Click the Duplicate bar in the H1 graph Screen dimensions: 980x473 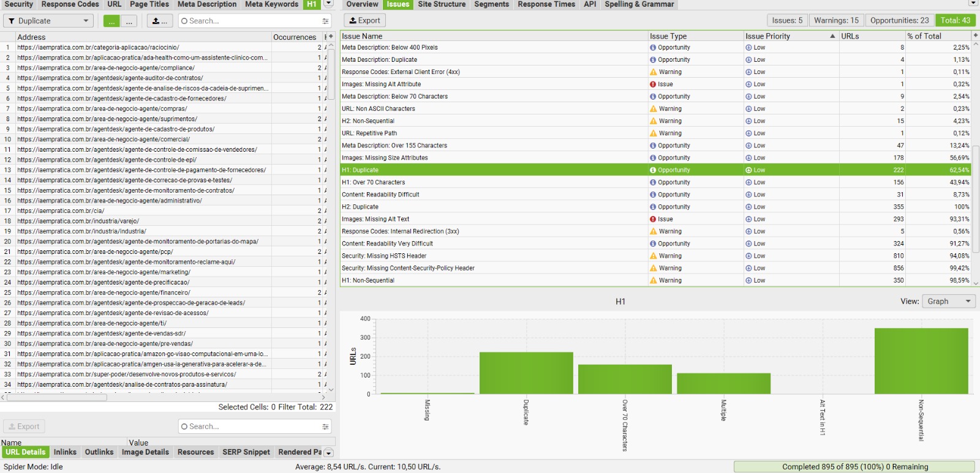pos(526,373)
